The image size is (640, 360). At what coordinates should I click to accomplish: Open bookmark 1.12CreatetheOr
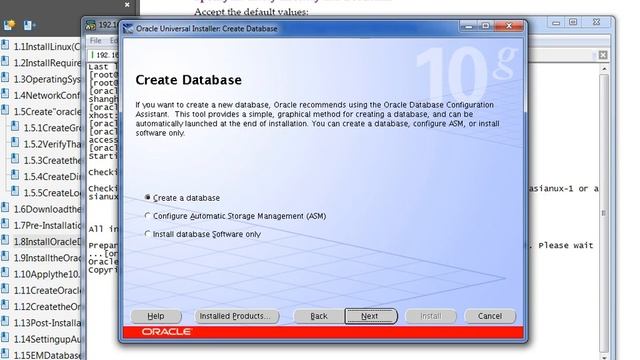[47, 307]
